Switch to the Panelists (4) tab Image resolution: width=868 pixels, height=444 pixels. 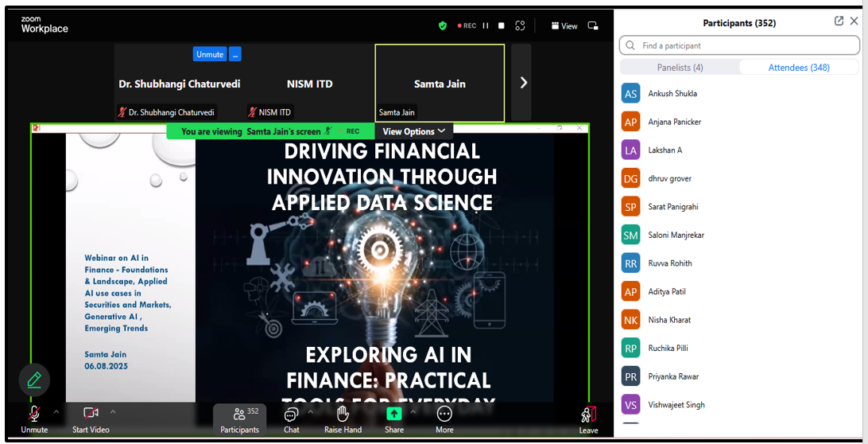[x=680, y=68]
